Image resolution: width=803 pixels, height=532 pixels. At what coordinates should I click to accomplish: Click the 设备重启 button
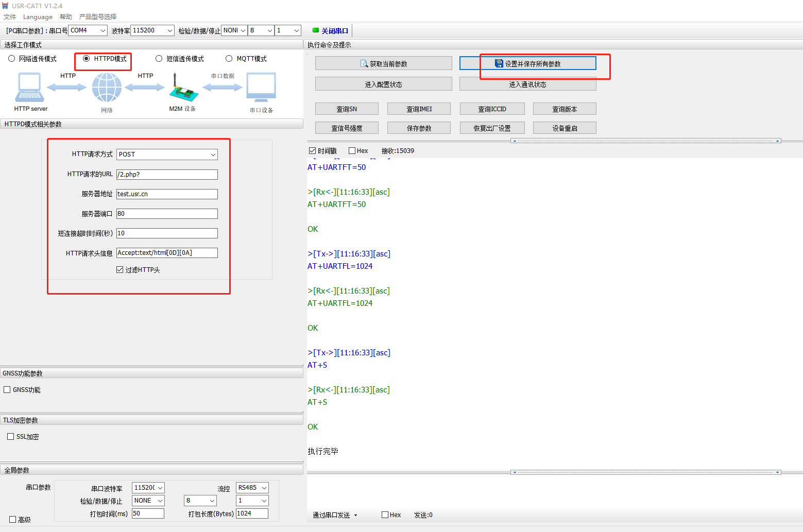pos(565,128)
